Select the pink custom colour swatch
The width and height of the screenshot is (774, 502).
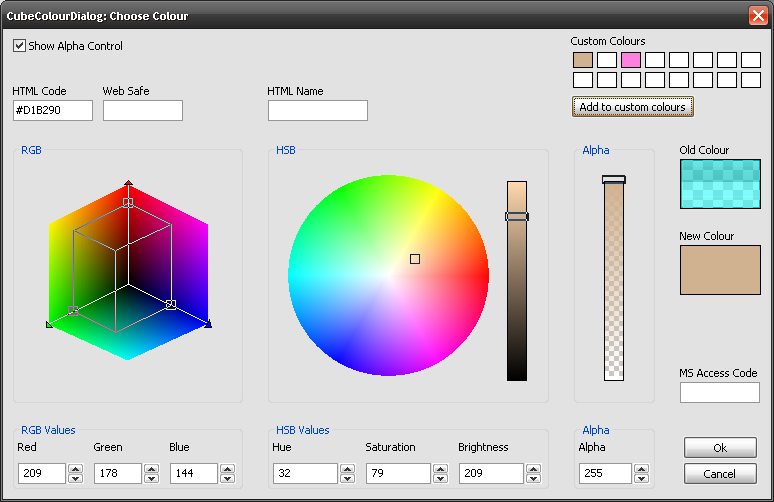(630, 60)
